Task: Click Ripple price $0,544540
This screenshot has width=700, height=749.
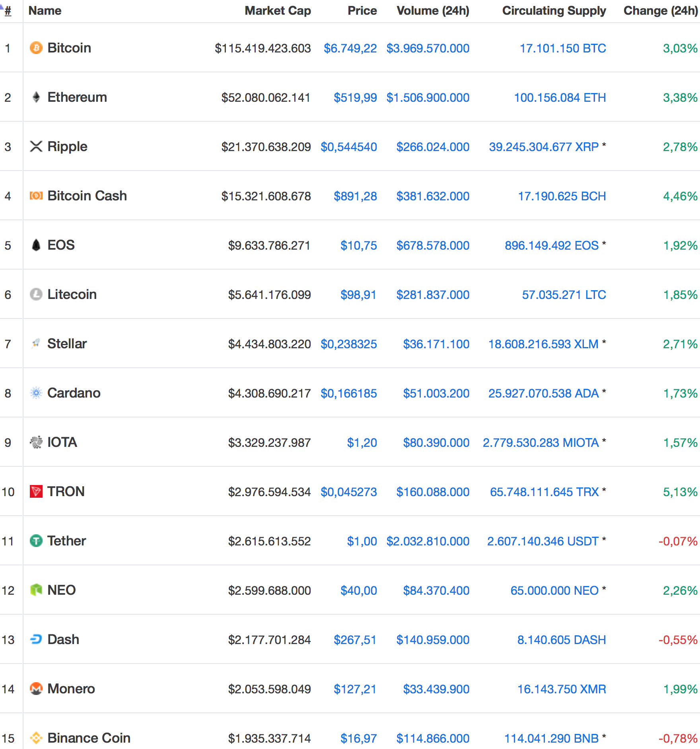Action: [x=349, y=147]
